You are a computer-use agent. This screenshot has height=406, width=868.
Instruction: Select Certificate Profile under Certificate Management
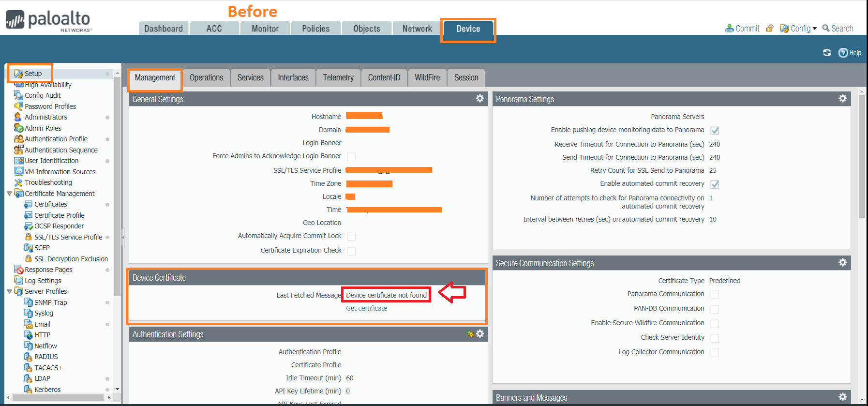[x=60, y=215]
